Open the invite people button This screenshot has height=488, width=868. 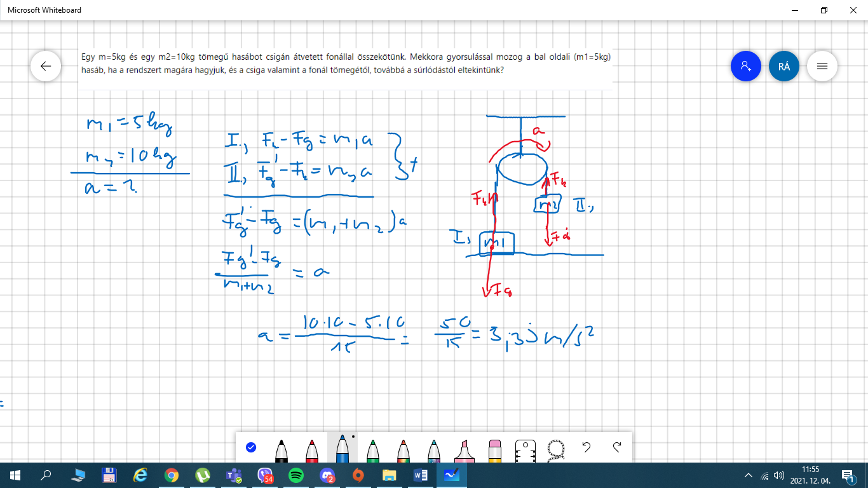[x=746, y=66]
